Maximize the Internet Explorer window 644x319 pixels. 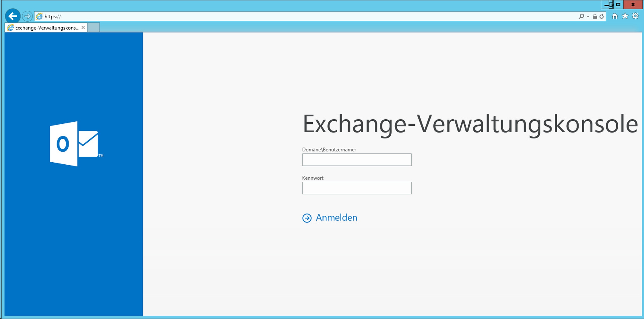click(x=618, y=5)
